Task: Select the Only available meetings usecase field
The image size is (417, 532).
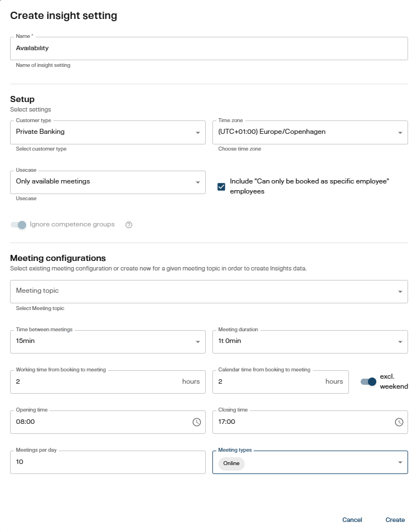Action: pyautogui.click(x=100, y=182)
